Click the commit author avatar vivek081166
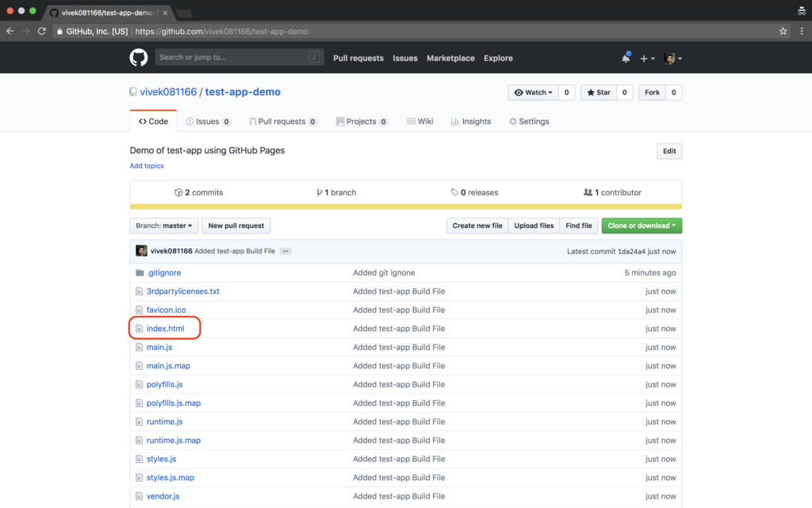Viewport: 812px width, 508px height. click(x=141, y=251)
